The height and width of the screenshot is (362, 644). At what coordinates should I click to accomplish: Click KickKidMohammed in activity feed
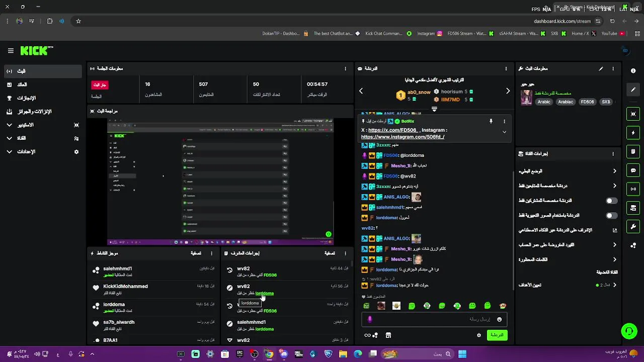coord(125,287)
